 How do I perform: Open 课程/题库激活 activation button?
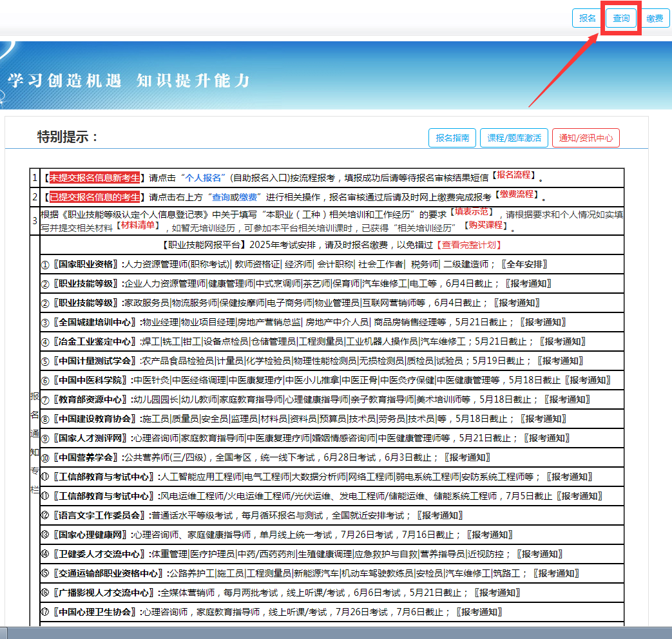point(514,138)
